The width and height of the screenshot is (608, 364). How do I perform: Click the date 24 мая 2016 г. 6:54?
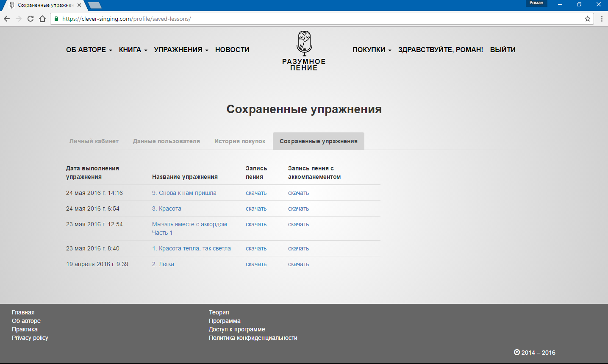93,208
